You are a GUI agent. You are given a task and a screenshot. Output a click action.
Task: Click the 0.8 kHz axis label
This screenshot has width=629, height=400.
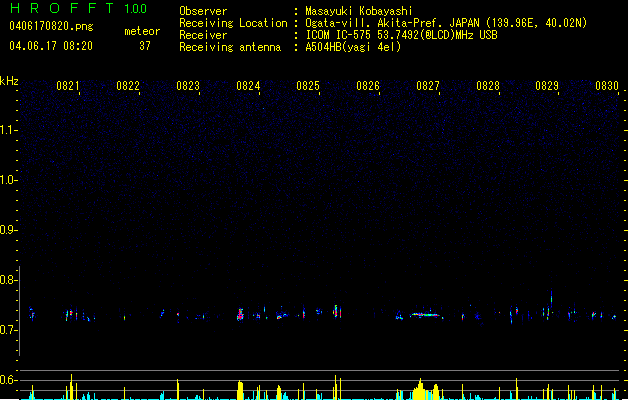click(x=8, y=280)
